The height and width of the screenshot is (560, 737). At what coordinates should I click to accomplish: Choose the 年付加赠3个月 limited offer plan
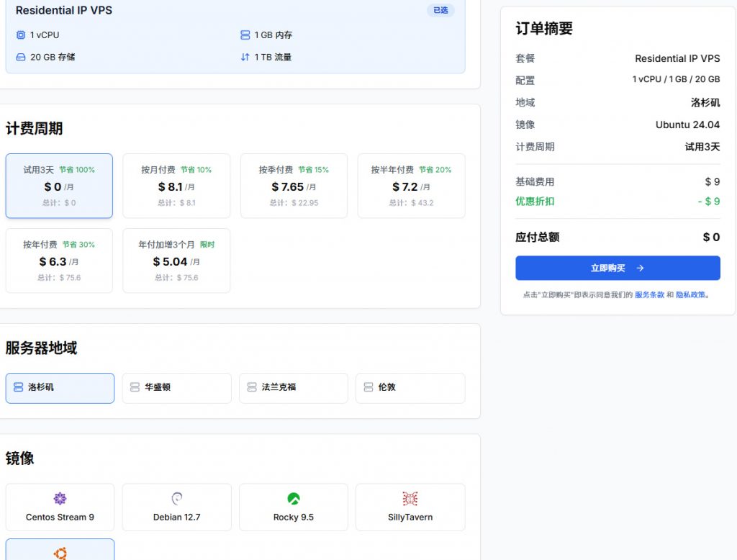176,261
